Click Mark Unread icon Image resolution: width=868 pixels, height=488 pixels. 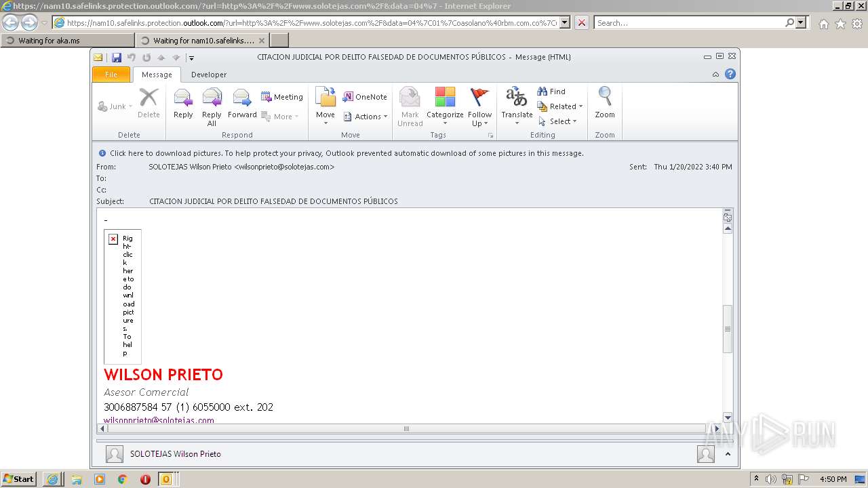[410, 107]
